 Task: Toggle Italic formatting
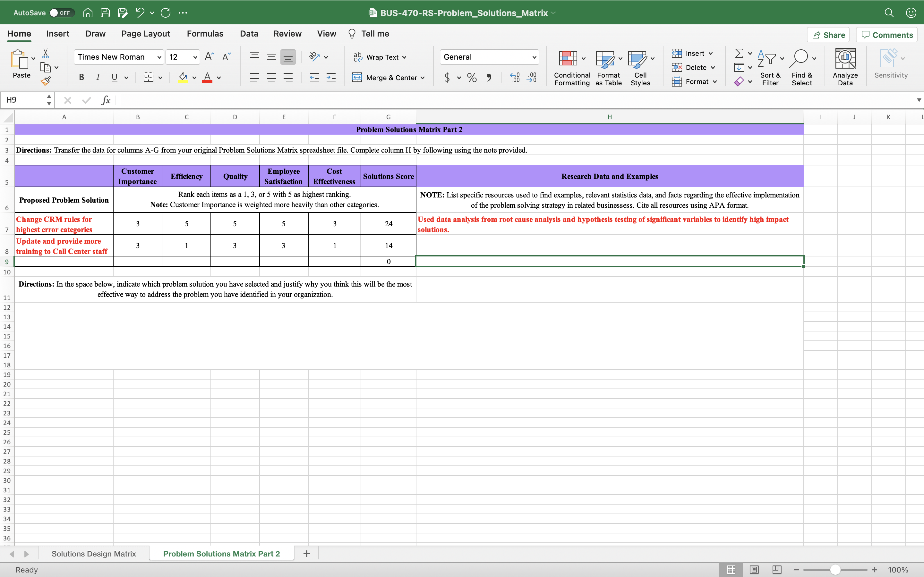[98, 78]
